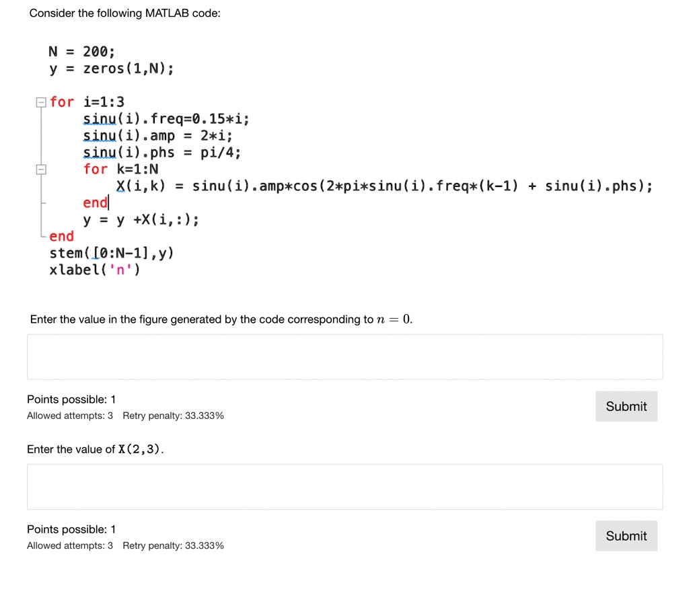Click the red inner 'end' keyword with the cursor
The height and width of the screenshot is (616, 689).
(95, 203)
